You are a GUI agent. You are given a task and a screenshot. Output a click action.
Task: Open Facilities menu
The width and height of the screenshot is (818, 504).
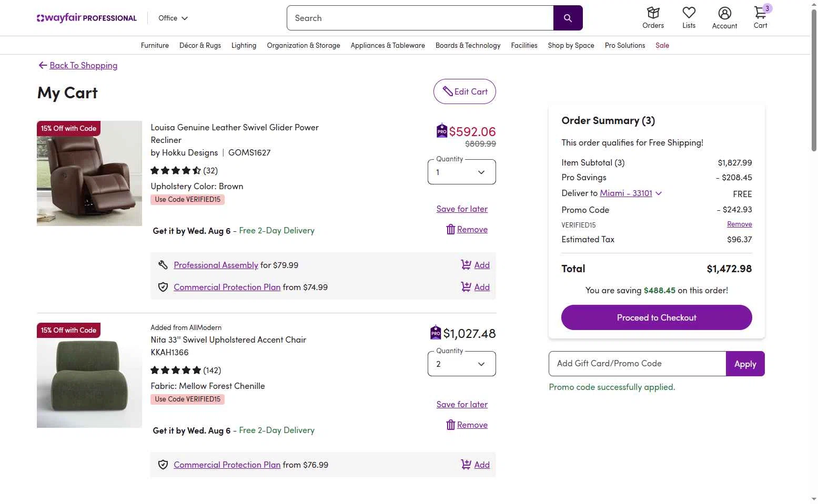(x=524, y=45)
